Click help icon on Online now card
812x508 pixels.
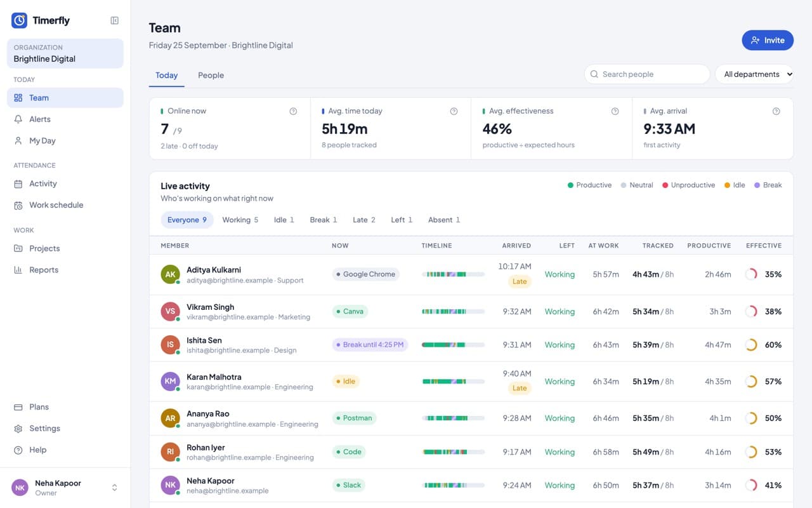click(x=293, y=111)
